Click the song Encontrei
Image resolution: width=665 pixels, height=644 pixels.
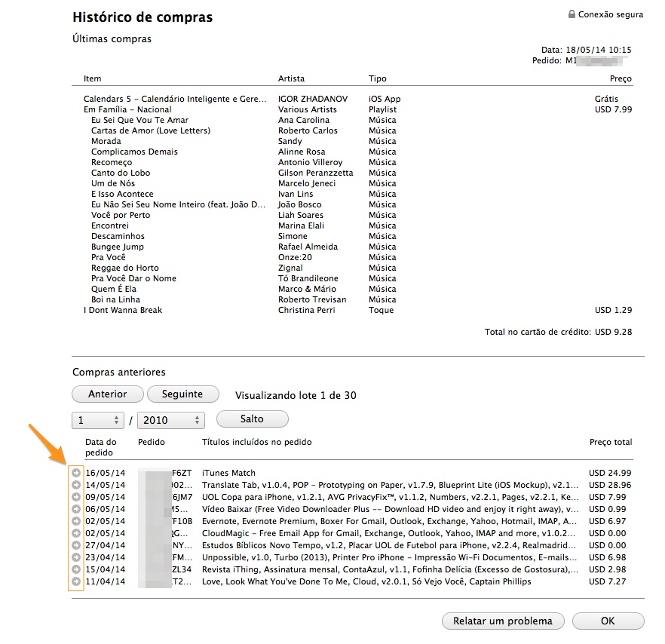pos(110,225)
